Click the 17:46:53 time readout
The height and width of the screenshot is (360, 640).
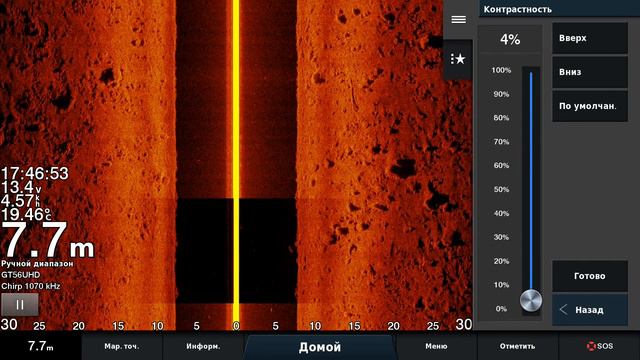35,173
